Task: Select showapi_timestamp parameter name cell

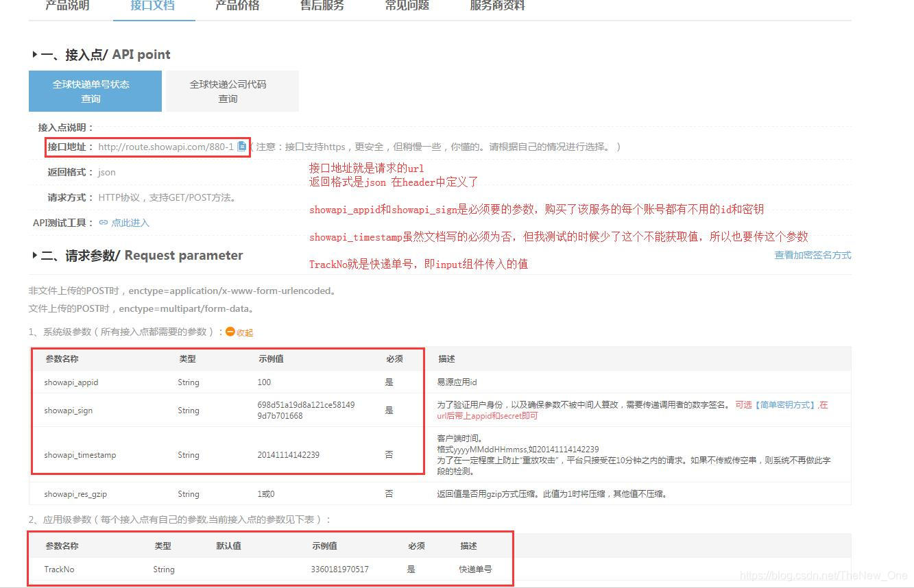Action: click(80, 455)
